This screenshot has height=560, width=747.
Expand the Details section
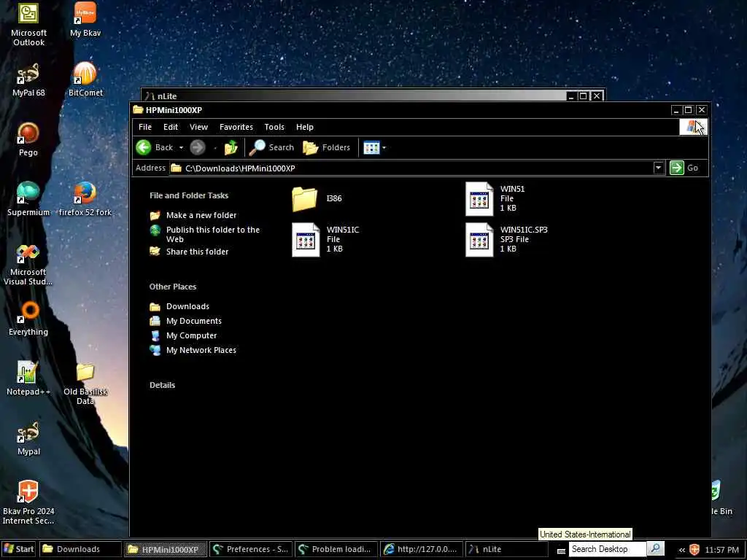pyautogui.click(x=162, y=385)
